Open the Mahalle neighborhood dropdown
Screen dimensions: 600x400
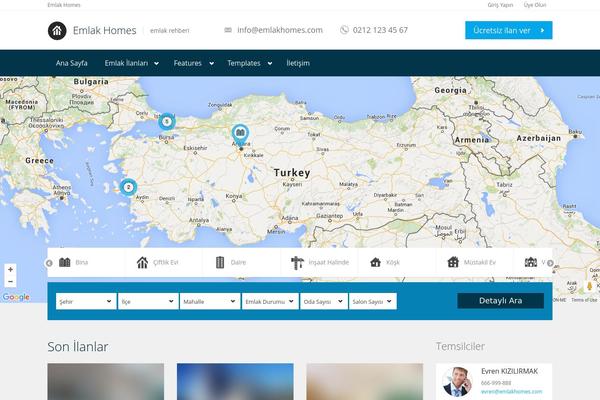click(x=210, y=301)
